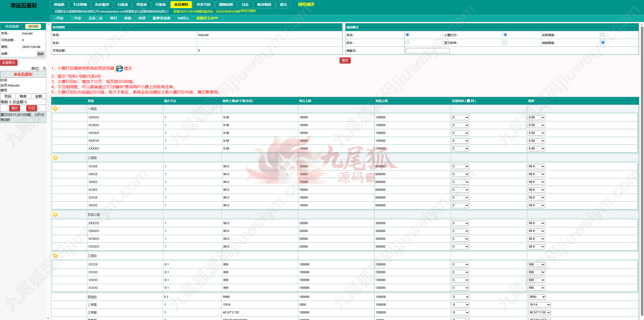Collapse the 五位二定 group icon
The width and height of the screenshot is (644, 320).
pos(55,214)
